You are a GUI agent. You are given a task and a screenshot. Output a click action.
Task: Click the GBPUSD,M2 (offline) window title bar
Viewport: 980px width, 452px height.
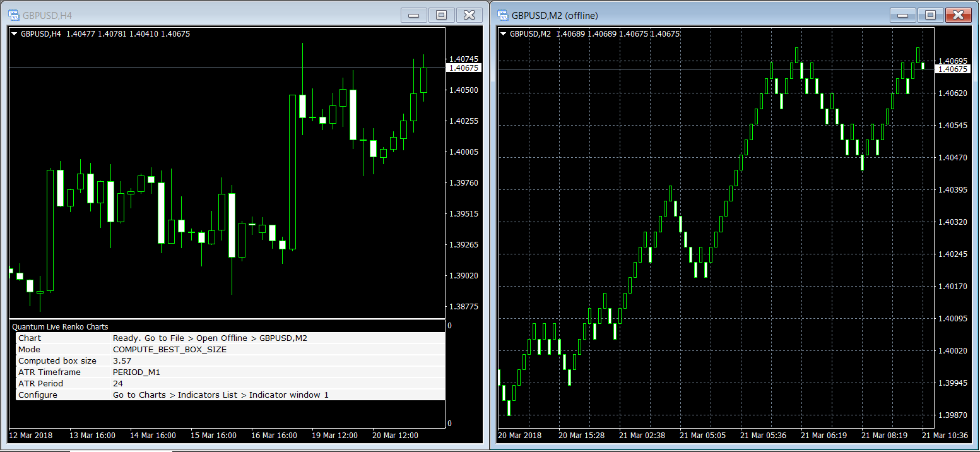(x=694, y=15)
